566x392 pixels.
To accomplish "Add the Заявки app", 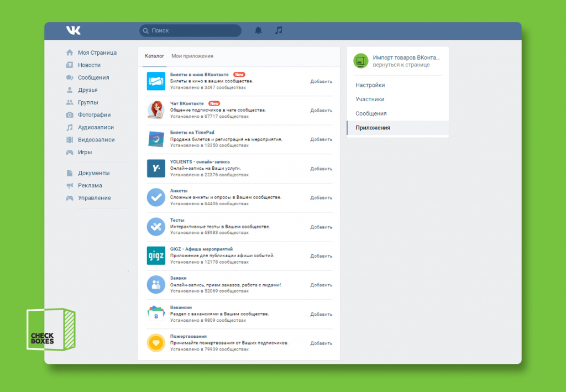I will coord(321,285).
